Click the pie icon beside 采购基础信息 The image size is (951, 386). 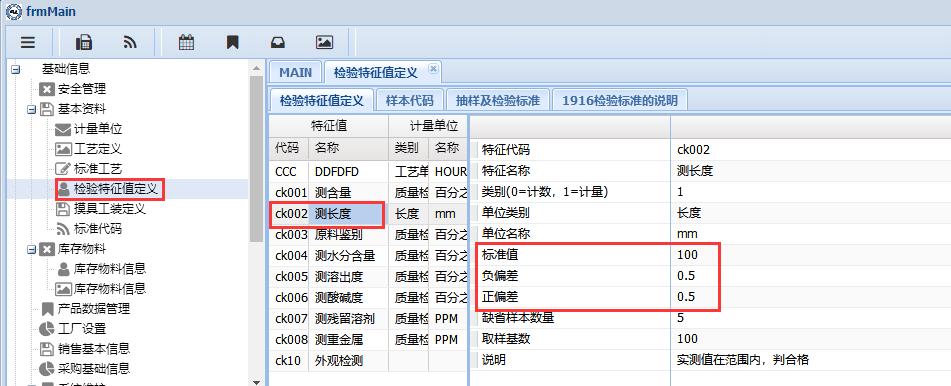click(47, 369)
